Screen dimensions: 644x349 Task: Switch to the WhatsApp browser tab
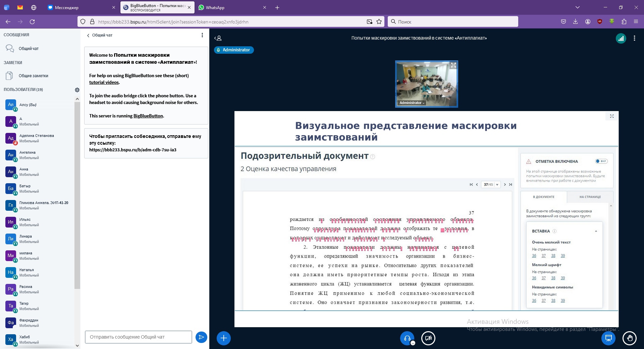click(x=215, y=7)
